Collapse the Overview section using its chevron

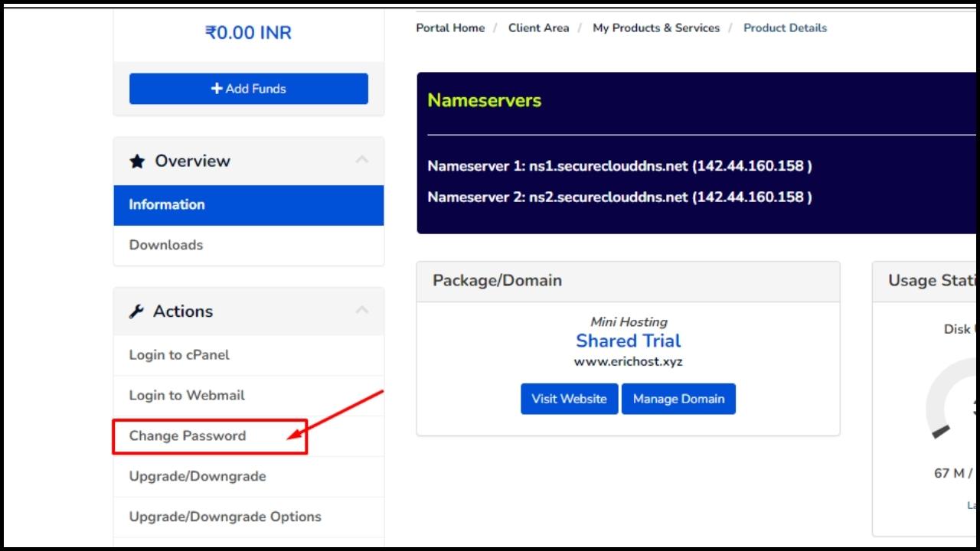click(x=362, y=158)
